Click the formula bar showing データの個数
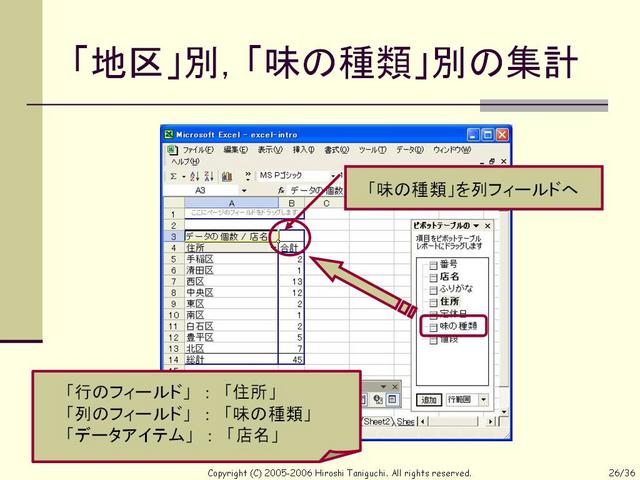The image size is (640, 480). (316, 190)
